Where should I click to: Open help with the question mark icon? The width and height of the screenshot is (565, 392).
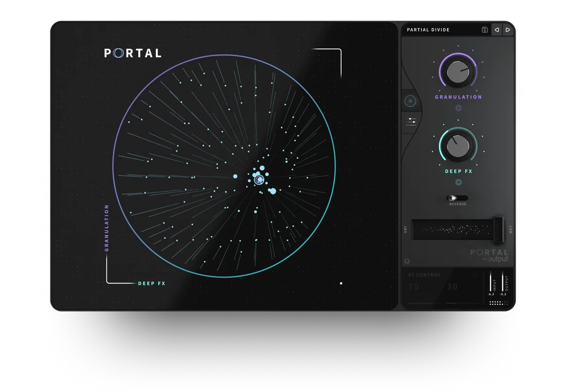407,261
